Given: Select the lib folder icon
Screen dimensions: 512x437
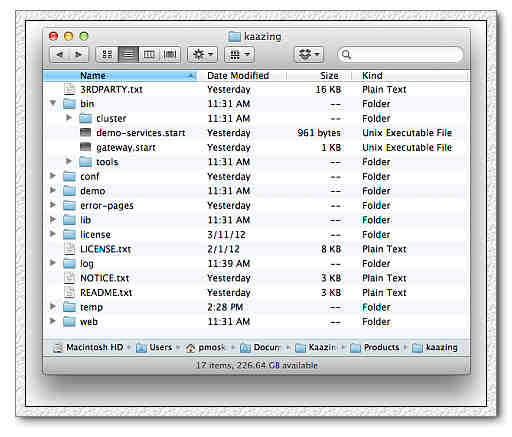Looking at the screenshot, I should [69, 220].
